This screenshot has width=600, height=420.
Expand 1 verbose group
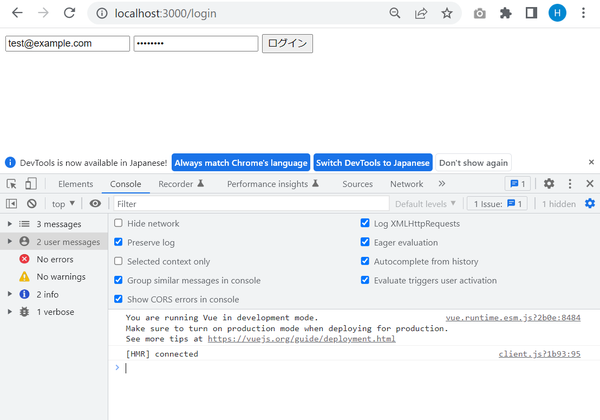click(10, 311)
